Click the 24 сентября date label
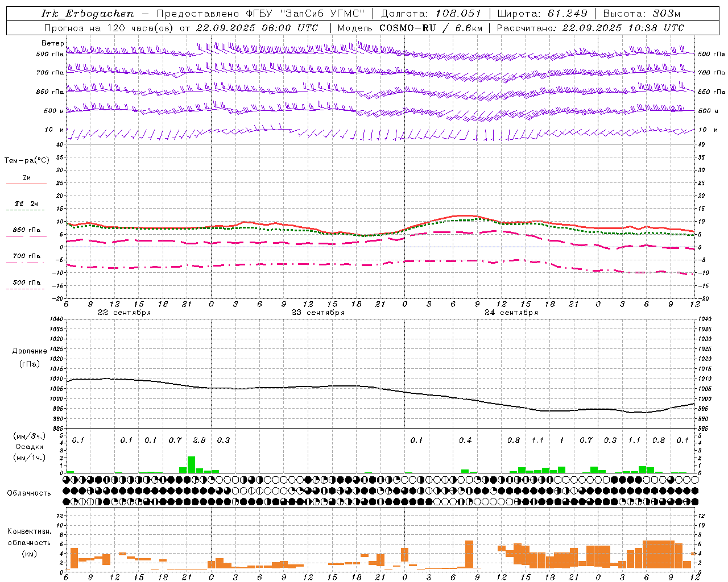This screenshot has width=728, height=582. (511, 313)
